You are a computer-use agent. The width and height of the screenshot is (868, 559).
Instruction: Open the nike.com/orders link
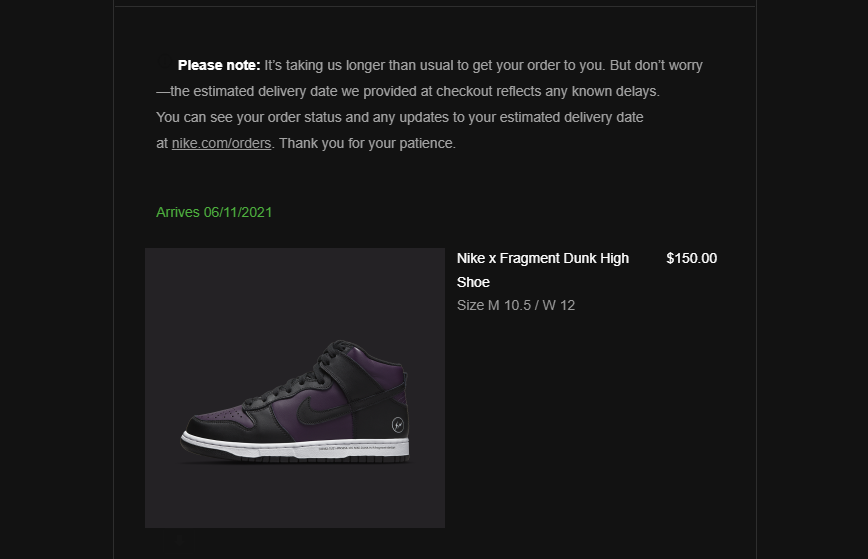pyautogui.click(x=221, y=143)
